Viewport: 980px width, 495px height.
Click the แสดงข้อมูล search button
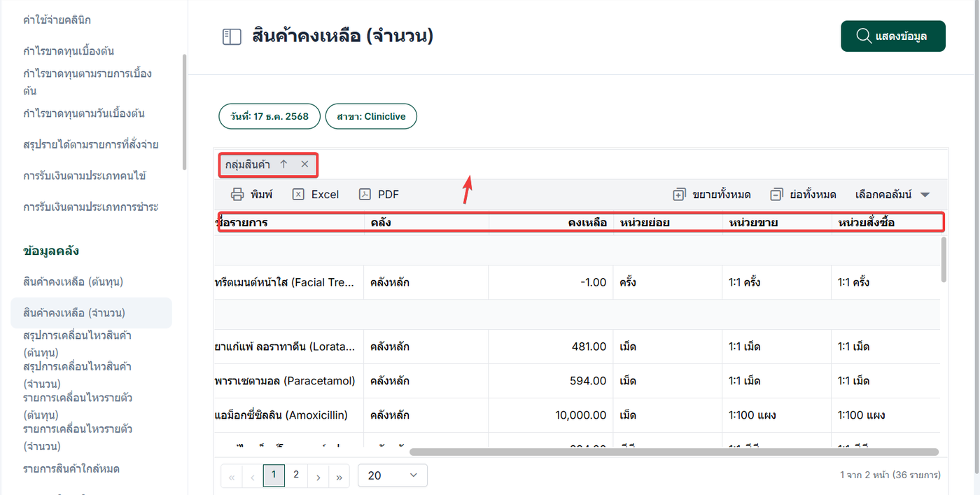point(893,36)
